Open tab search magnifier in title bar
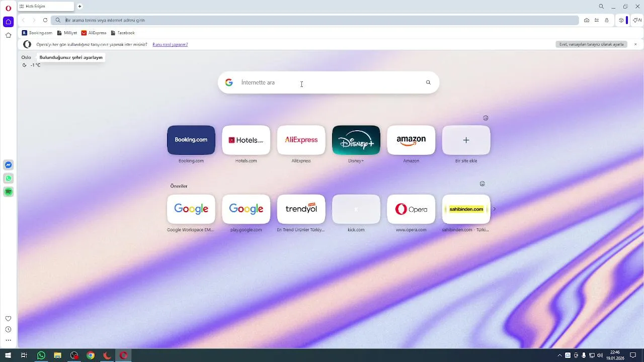Screen dimensions: 644x362 pos(601,7)
